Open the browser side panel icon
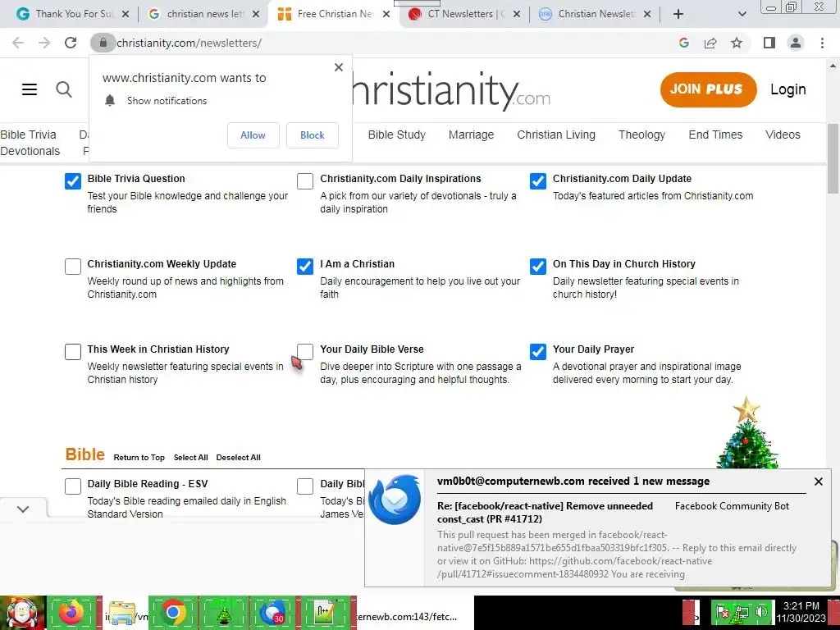Viewport: 840px width, 630px height. 769,43
